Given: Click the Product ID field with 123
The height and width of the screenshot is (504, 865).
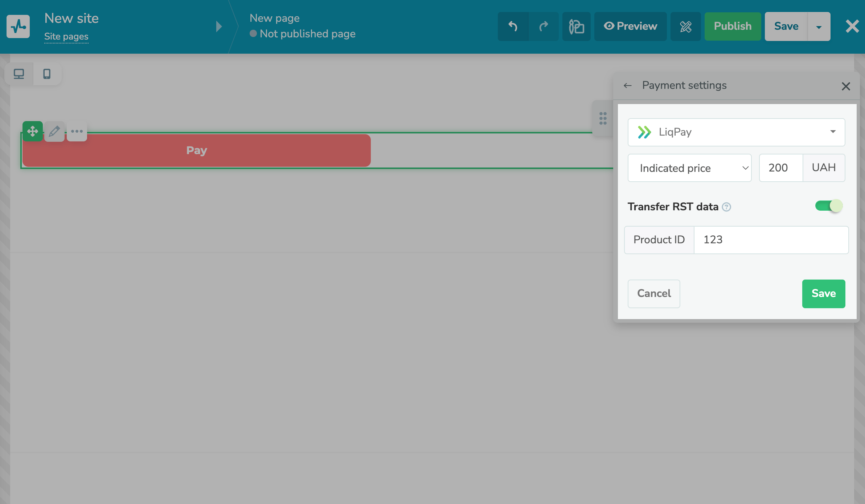Looking at the screenshot, I should (771, 240).
